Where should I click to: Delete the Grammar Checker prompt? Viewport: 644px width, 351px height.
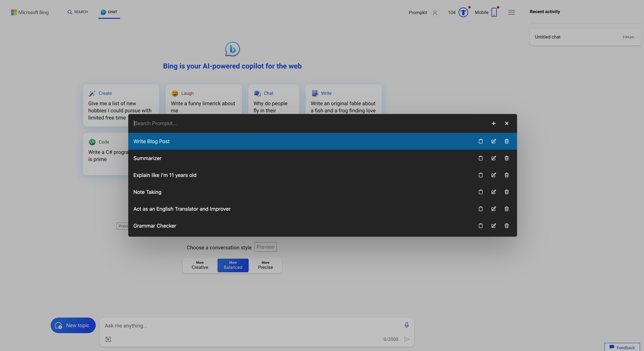(507, 226)
